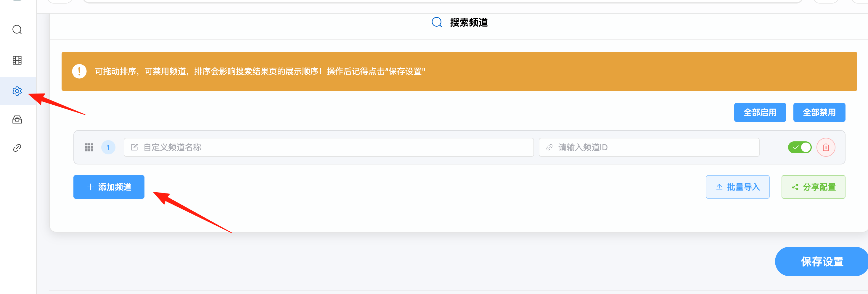Open the search icon in sidebar
Screen dimensions: 868x294
click(17, 30)
